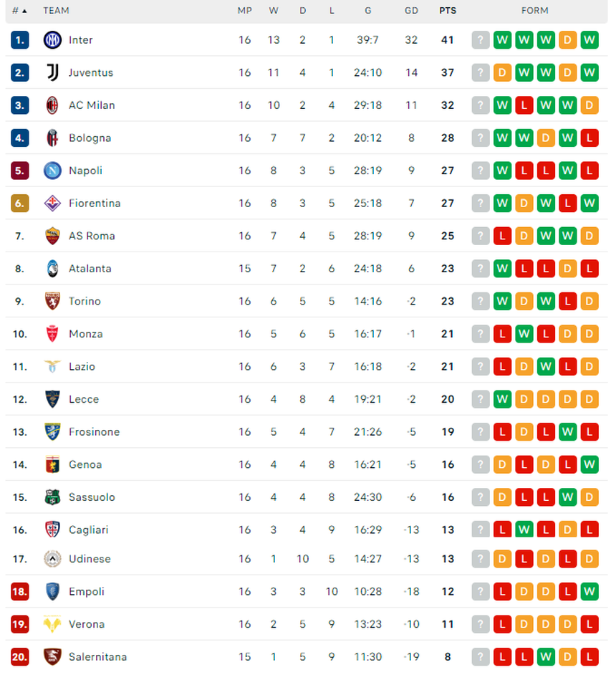Click the Juventus club crest
This screenshot has width=616, height=675.
coord(52,72)
